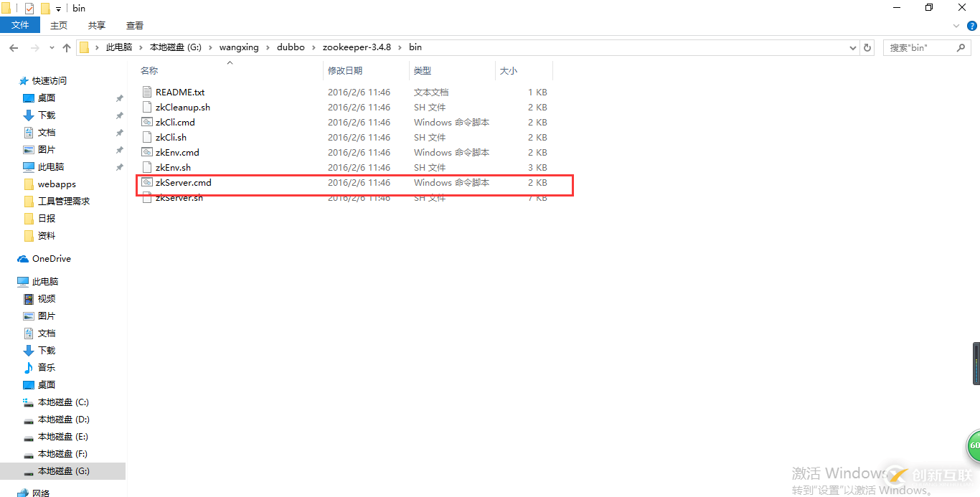Navigate to 本地磁盘 (G:) in breadcrumb

[x=175, y=47]
